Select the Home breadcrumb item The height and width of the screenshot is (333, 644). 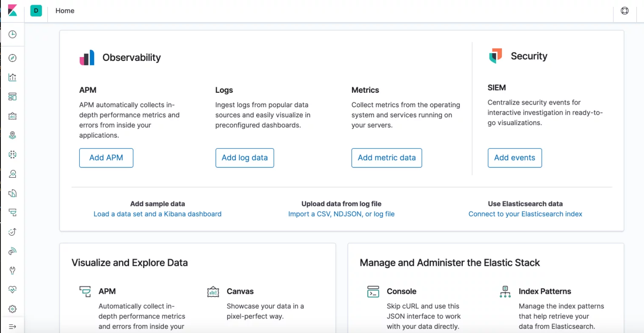65,11
